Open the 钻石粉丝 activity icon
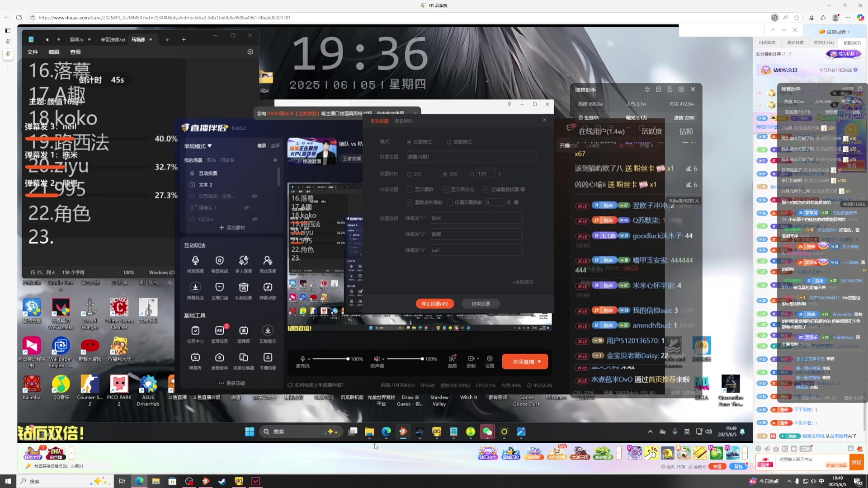 coord(487,453)
